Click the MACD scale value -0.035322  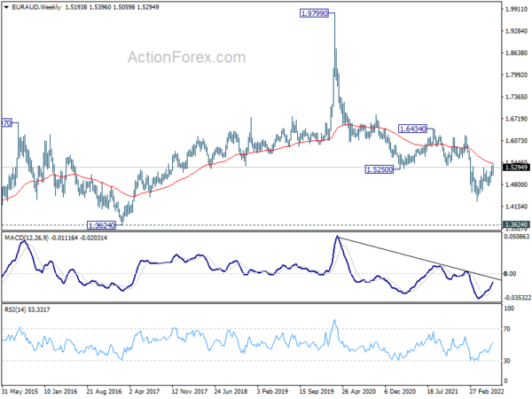517,298
